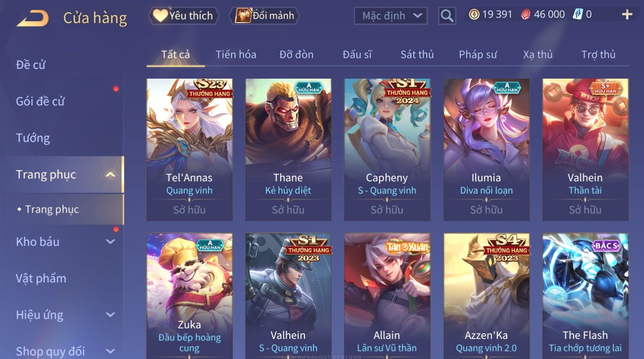Collapse the Trang phục sidebar section
This screenshot has width=644, height=359.
110,174
